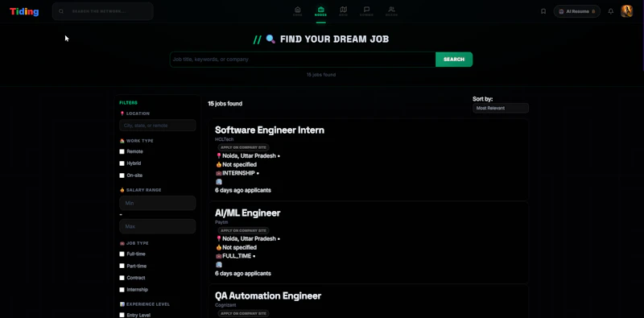Open the chat bubble icon in navigation
Viewport: 644px width, 318px height.
tap(366, 11)
